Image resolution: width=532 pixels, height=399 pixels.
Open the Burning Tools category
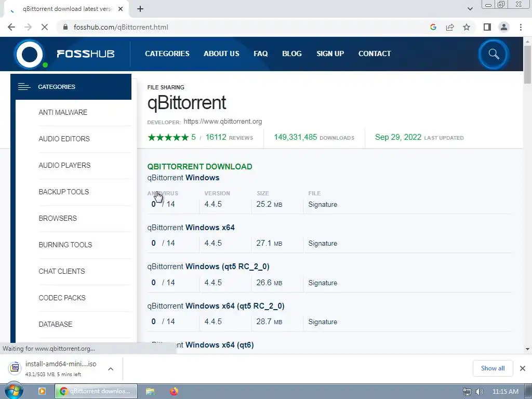click(65, 245)
